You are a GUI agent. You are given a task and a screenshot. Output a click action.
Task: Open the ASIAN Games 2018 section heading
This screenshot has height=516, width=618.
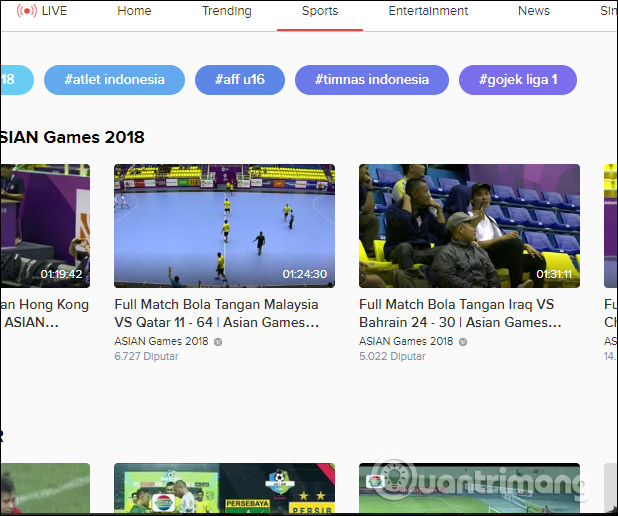click(x=73, y=137)
